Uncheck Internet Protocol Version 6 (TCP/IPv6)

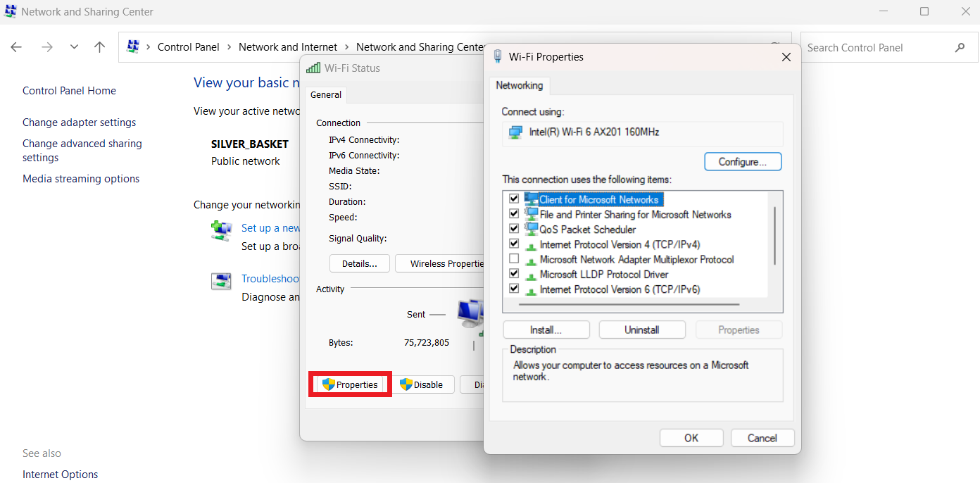pyautogui.click(x=514, y=289)
